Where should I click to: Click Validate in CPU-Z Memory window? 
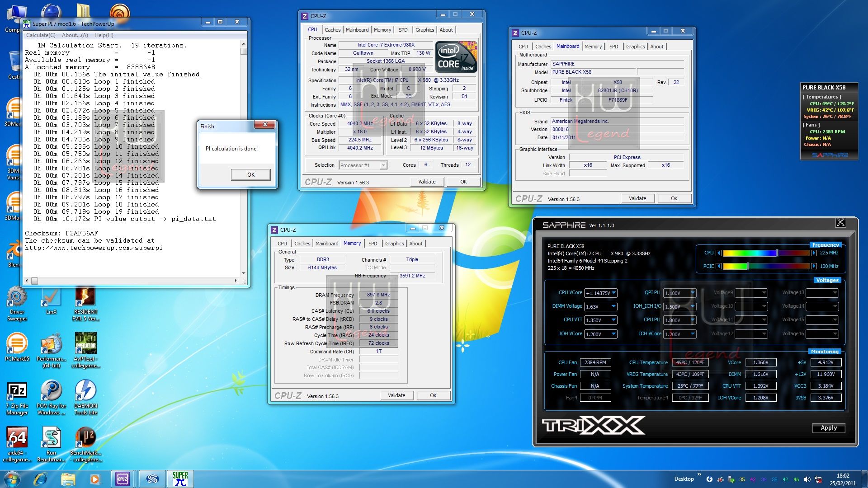(396, 395)
